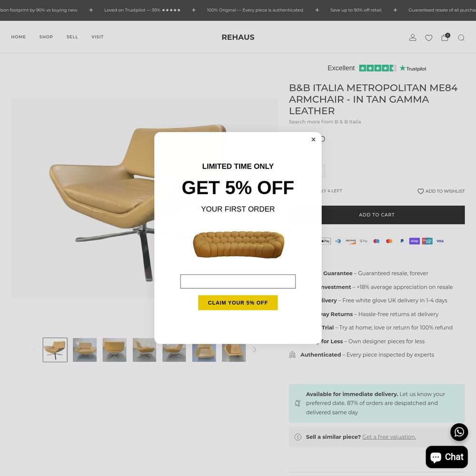Go to the Visit page

coord(98,37)
